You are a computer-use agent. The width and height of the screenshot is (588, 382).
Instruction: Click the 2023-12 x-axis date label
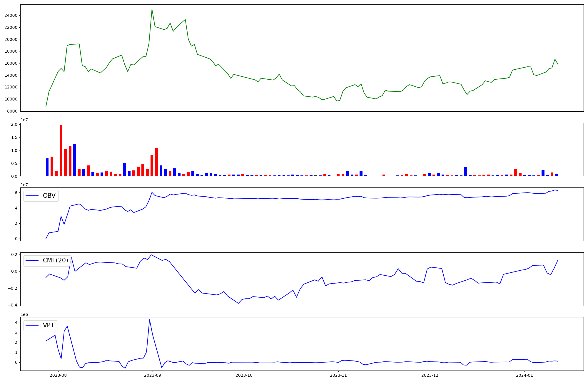point(430,375)
